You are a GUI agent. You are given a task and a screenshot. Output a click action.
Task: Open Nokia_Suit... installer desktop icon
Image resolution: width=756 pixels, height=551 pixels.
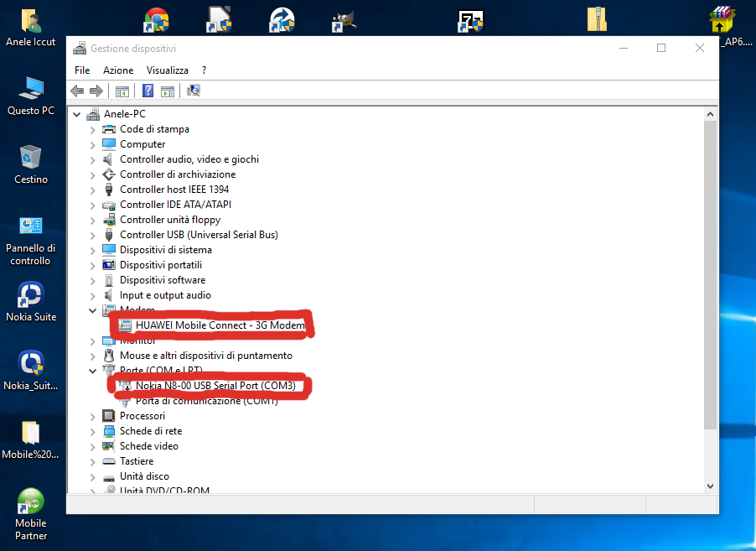pos(31,371)
